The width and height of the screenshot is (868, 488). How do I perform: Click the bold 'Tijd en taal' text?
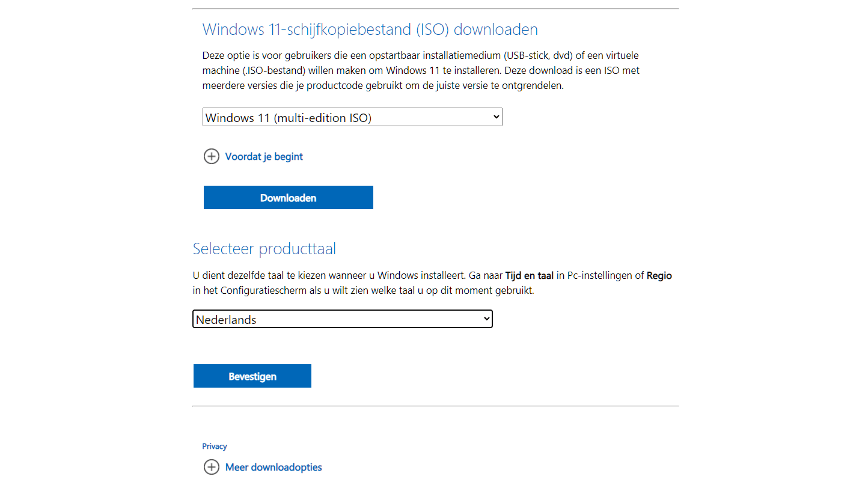click(529, 276)
